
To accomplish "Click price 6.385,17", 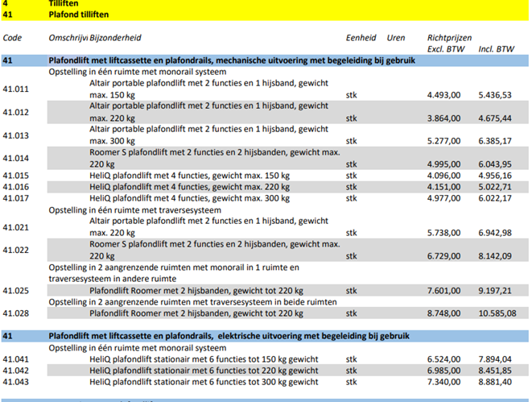I will (495, 141).
